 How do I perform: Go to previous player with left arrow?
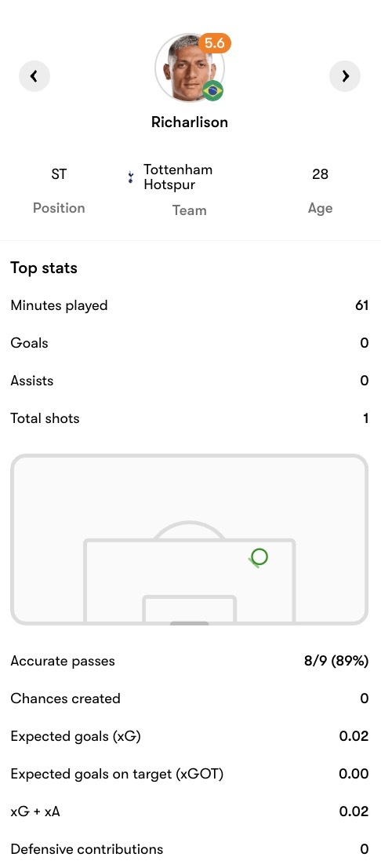click(34, 76)
